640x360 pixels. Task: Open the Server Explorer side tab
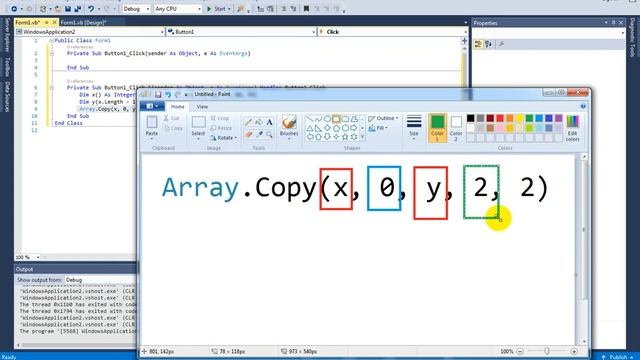tap(7, 35)
